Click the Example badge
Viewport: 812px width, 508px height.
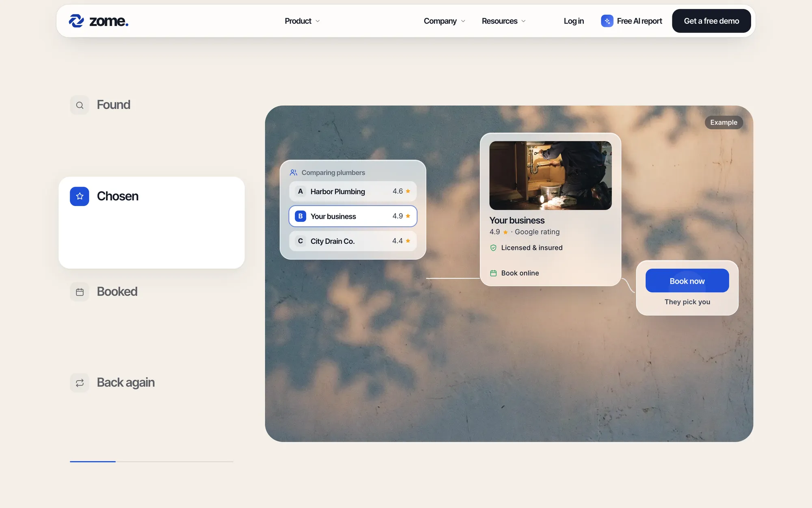(724, 123)
